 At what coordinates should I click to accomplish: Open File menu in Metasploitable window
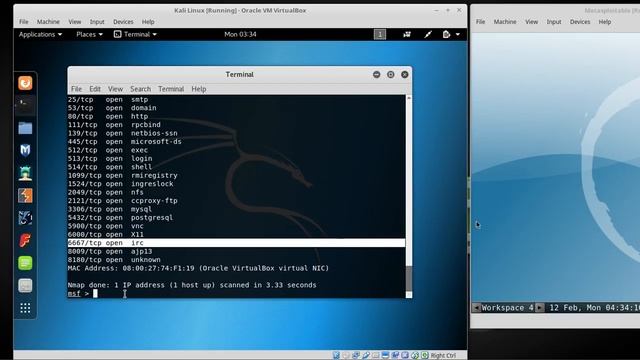(x=480, y=22)
